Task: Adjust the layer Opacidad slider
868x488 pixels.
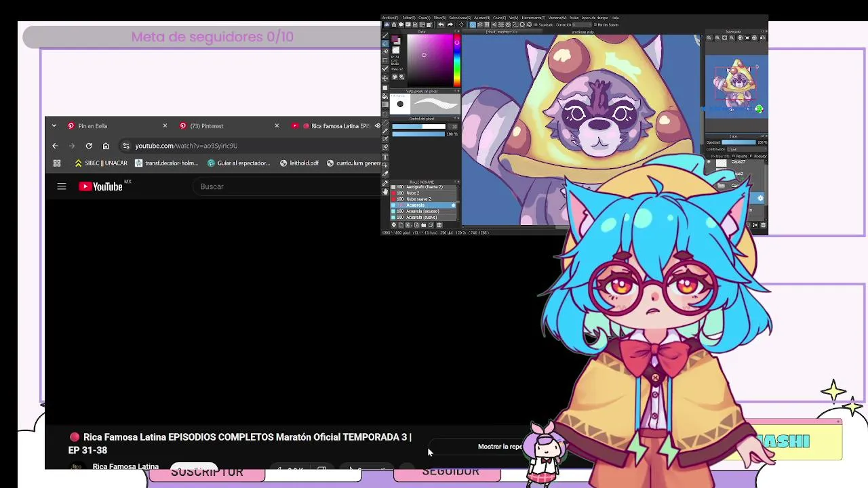Action: point(738,142)
